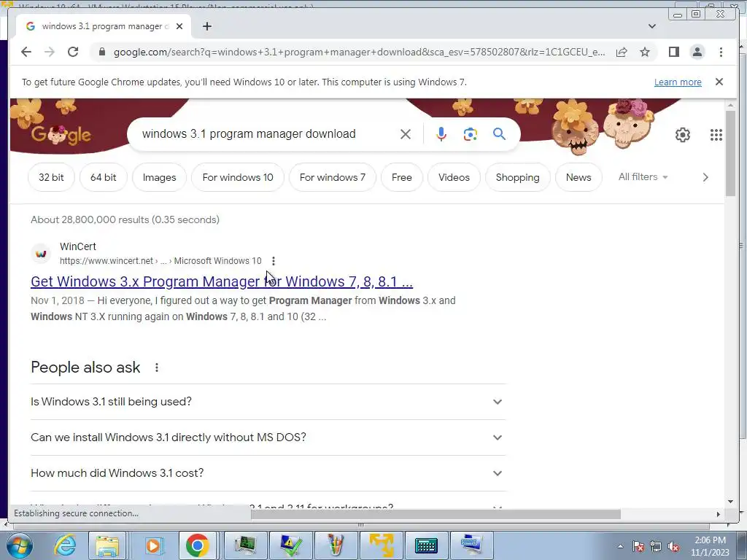Switch to the Images filter
The image size is (747, 560).
click(159, 177)
